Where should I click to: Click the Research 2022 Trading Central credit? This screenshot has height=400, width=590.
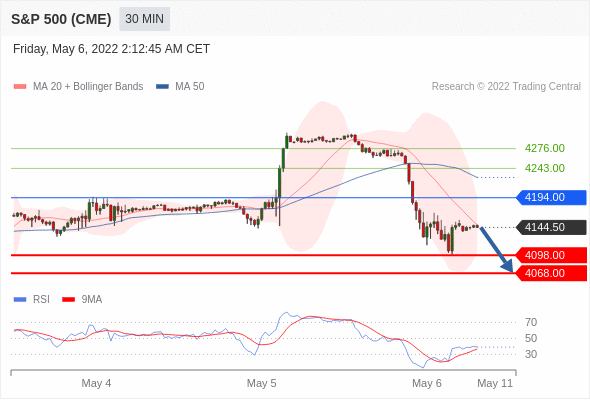[x=506, y=87]
